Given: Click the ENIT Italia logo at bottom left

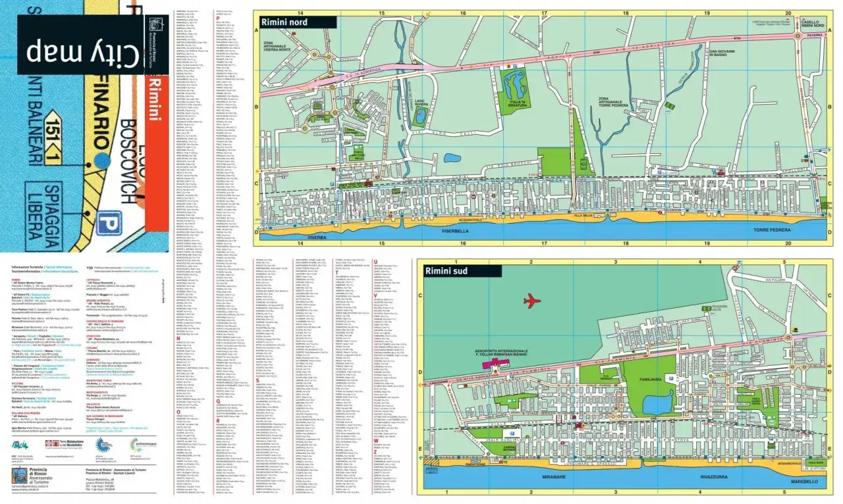Looking at the screenshot, I should 20,445.
